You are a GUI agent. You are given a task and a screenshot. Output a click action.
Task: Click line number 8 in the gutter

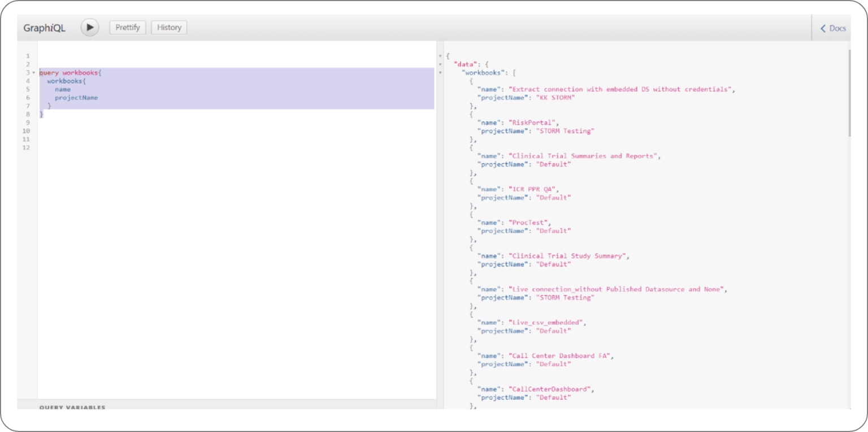pyautogui.click(x=28, y=114)
